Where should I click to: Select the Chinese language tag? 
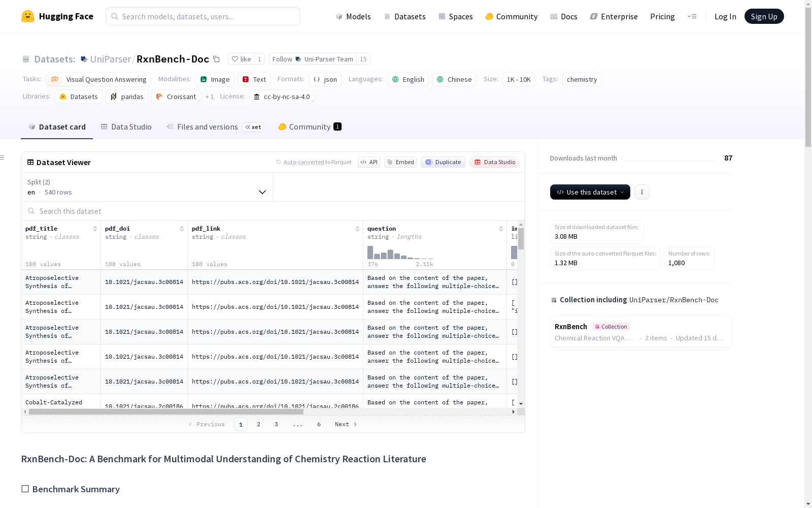(454, 79)
